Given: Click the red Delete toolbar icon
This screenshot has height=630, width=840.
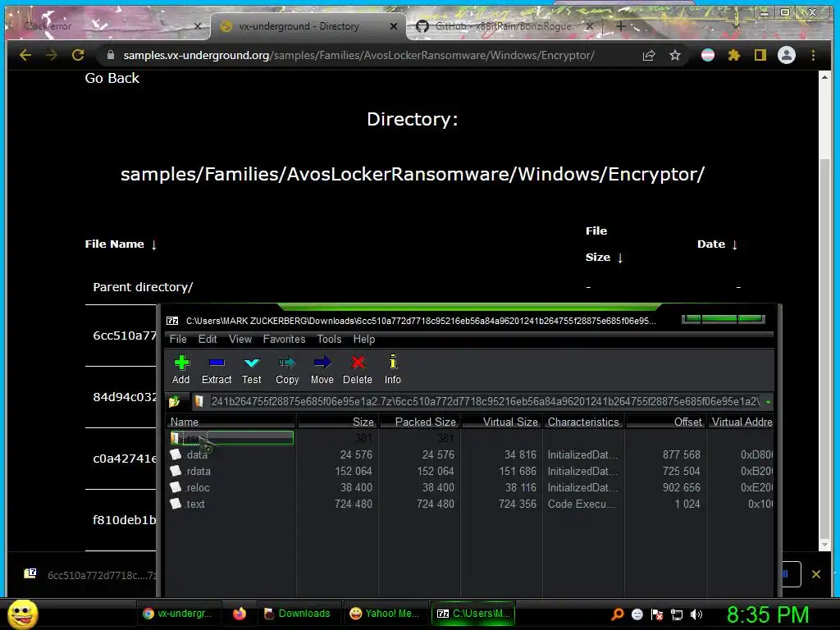Looking at the screenshot, I should pyautogui.click(x=358, y=369).
